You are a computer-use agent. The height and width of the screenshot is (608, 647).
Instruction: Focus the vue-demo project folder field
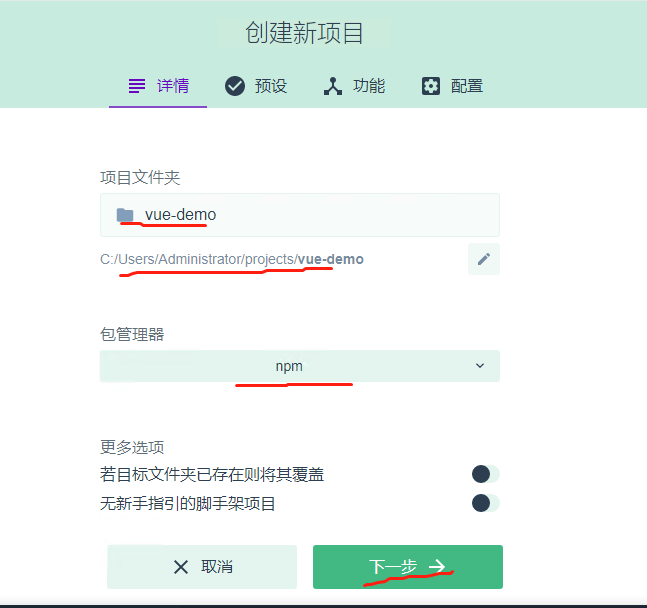300,215
